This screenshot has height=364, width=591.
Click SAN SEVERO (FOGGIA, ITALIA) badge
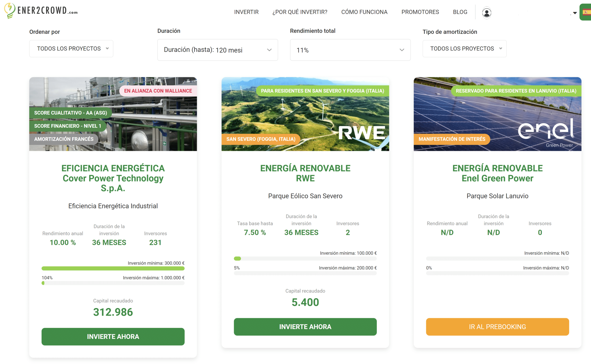point(261,139)
